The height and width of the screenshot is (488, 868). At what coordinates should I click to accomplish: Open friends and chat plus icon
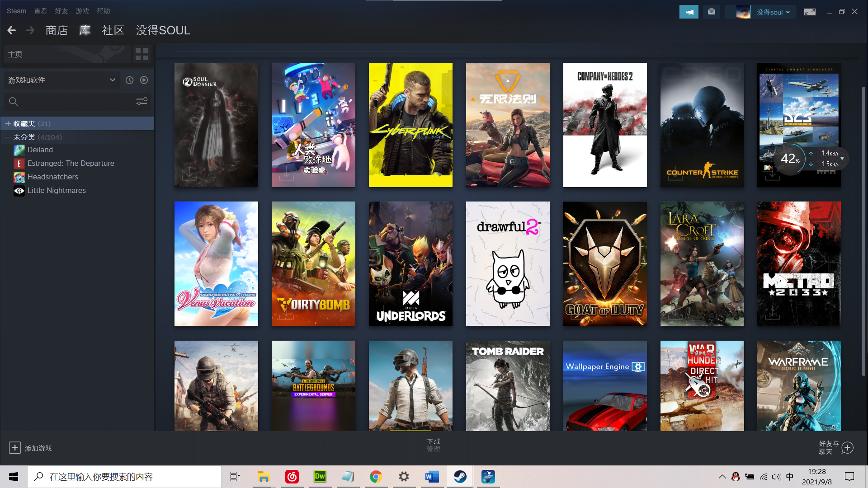tap(848, 448)
